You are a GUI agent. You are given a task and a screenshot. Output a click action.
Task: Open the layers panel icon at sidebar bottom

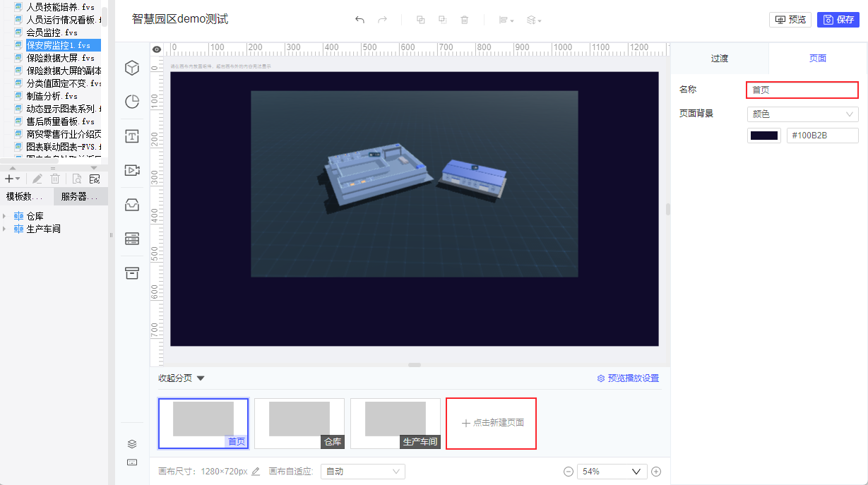click(132, 444)
